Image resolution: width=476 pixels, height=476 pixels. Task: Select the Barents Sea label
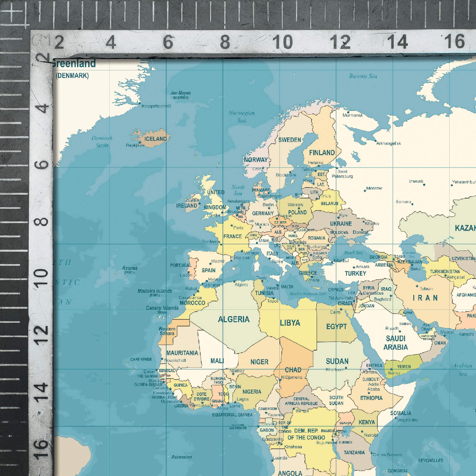[x=363, y=76]
